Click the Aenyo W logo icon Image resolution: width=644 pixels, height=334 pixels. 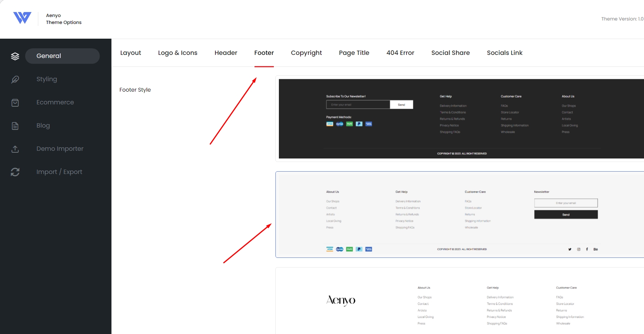(22, 18)
